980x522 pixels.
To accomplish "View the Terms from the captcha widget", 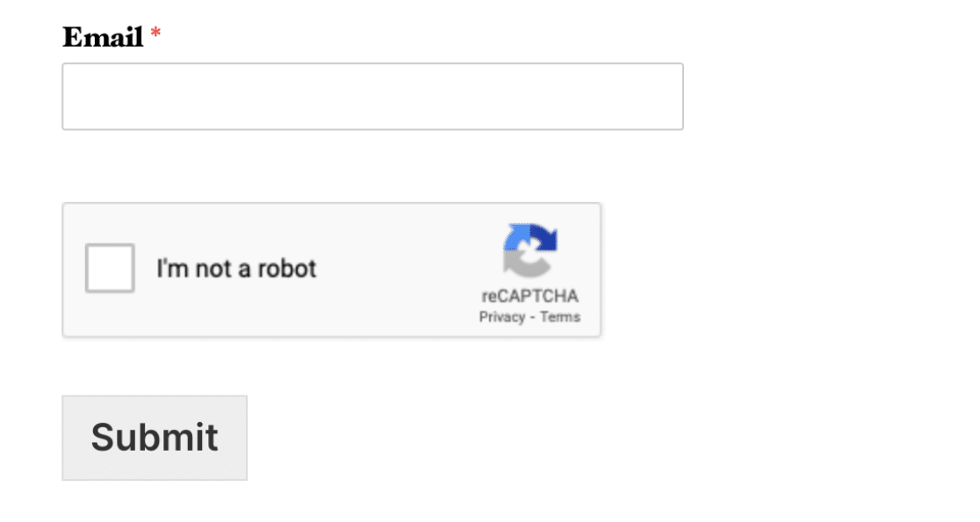I will 559,317.
